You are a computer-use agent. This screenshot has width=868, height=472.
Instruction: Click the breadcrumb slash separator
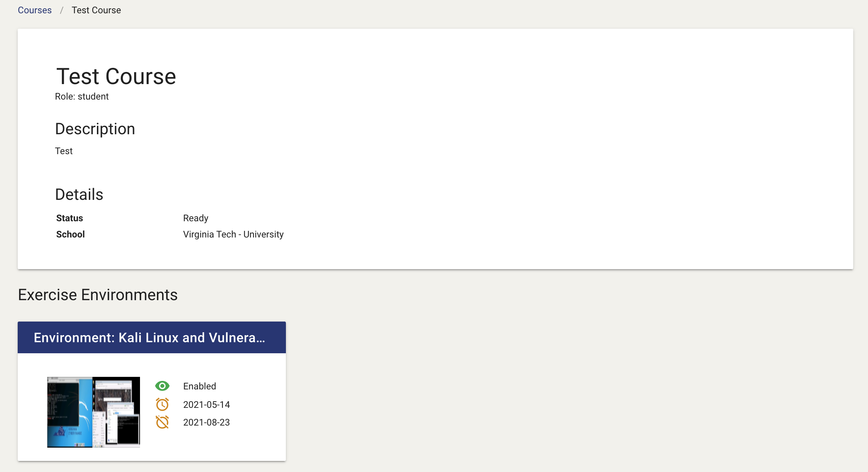[62, 10]
